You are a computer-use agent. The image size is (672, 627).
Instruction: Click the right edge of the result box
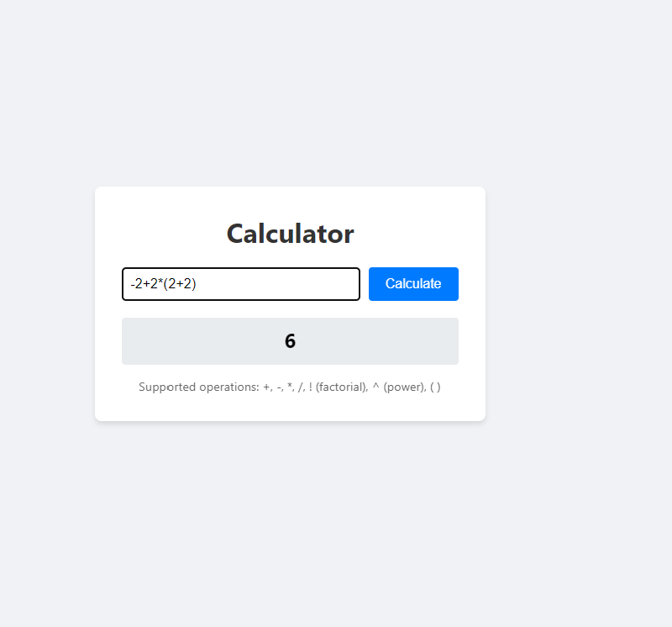point(453,341)
